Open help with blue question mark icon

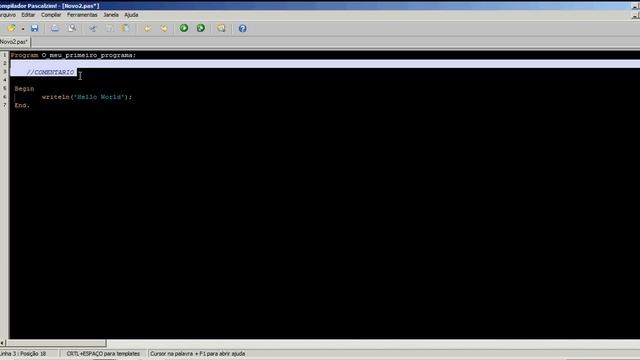(x=242, y=28)
